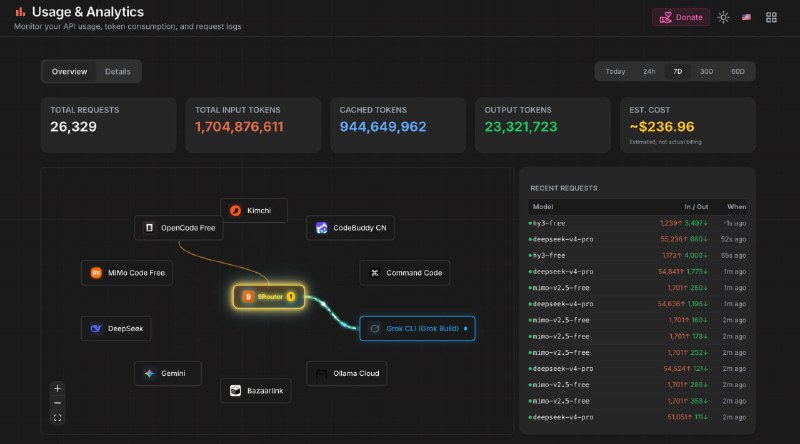The image size is (800, 444).
Task: Fit the flow graph to view
Action: tap(57, 417)
